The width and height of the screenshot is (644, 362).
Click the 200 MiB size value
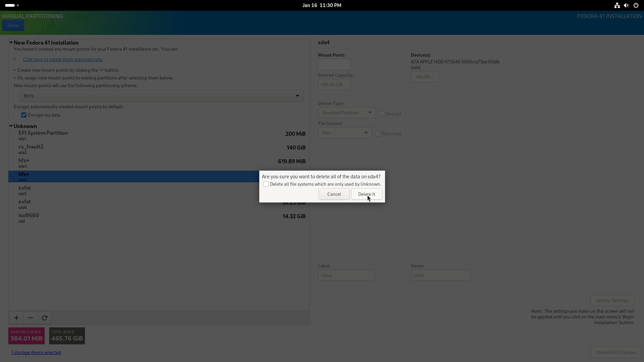[x=296, y=134]
